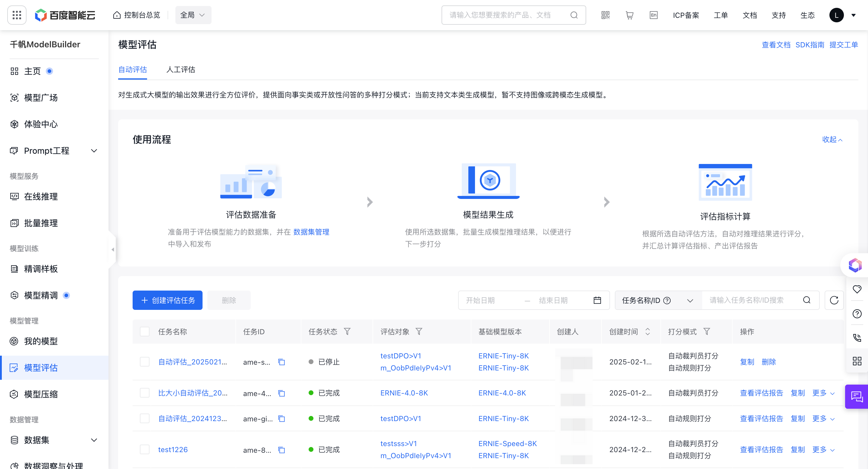
Task: Click the search magnifier in top bar
Action: coord(574,15)
